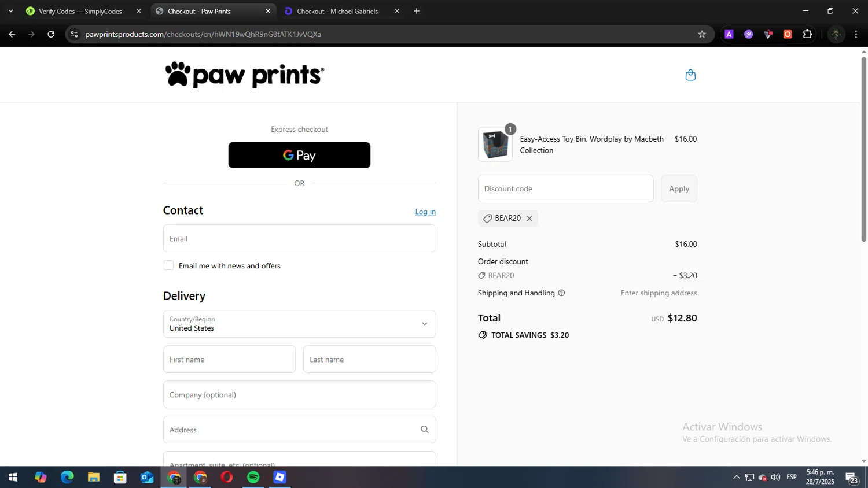Click the red square extension icon
Image resolution: width=868 pixels, height=488 pixels.
pyautogui.click(x=788, y=34)
